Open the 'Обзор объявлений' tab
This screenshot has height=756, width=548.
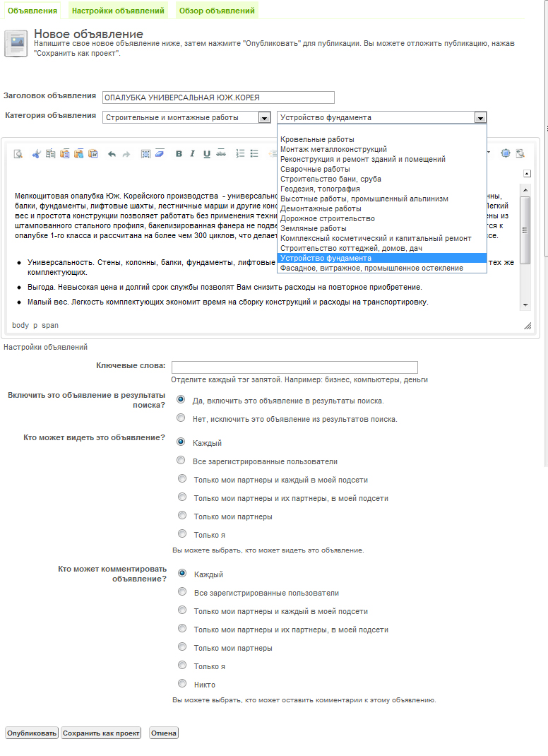216,11
